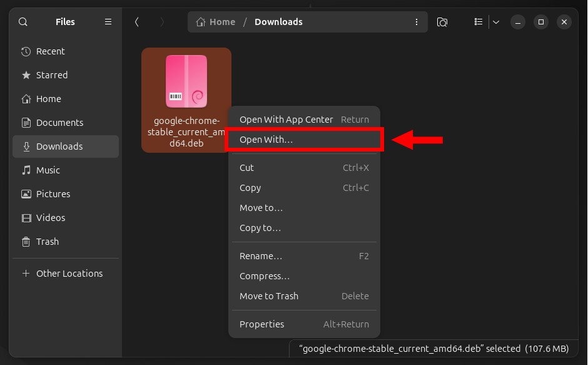Go to Starred files label
The image size is (588, 365).
52,75
